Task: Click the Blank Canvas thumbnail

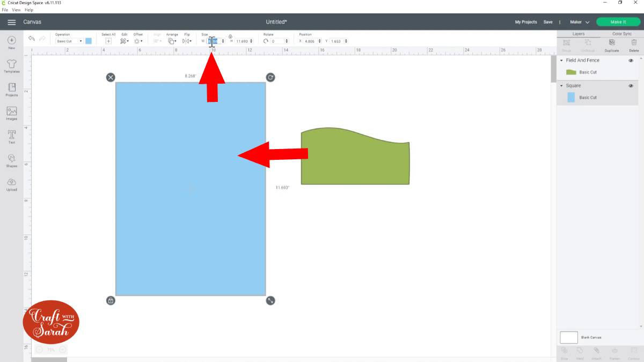Action: pos(569,337)
